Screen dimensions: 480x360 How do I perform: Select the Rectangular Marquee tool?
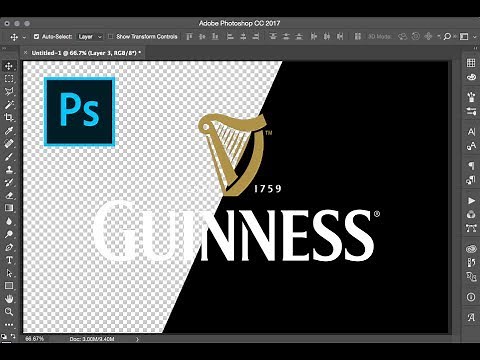(x=9, y=79)
